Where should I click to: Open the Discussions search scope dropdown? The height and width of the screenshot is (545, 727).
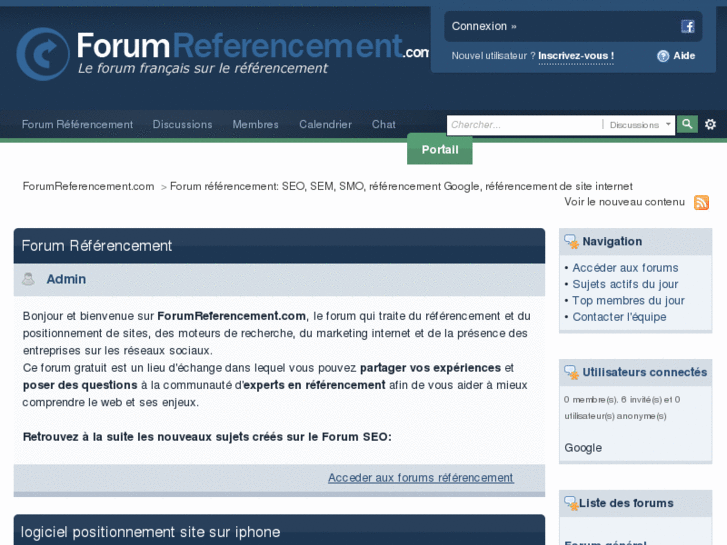pyautogui.click(x=639, y=125)
